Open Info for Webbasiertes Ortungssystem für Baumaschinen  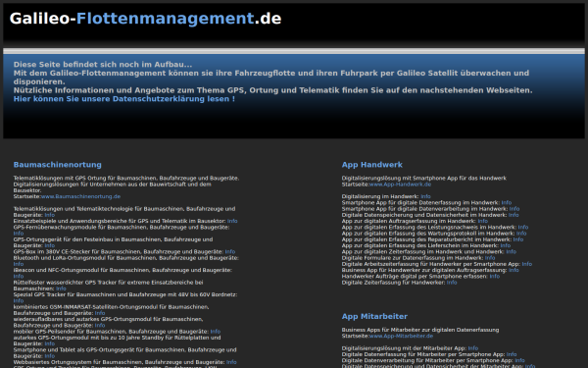(x=231, y=362)
